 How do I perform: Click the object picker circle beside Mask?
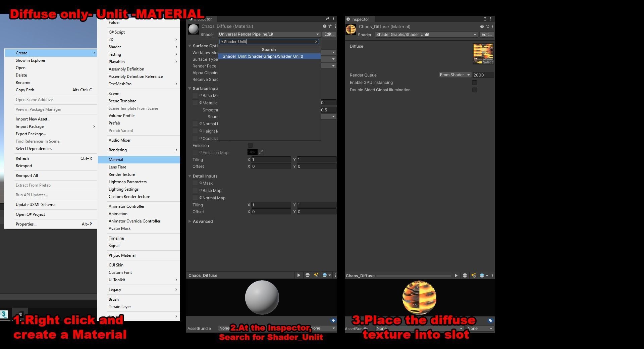(x=201, y=183)
